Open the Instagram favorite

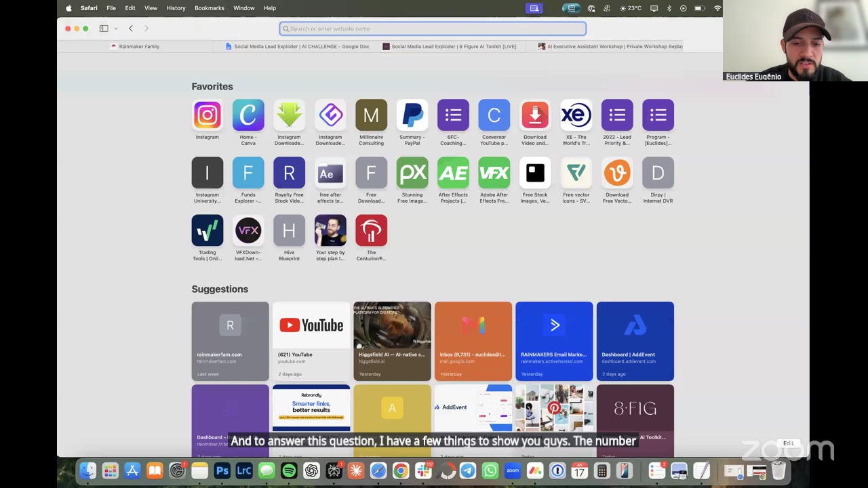[207, 115]
